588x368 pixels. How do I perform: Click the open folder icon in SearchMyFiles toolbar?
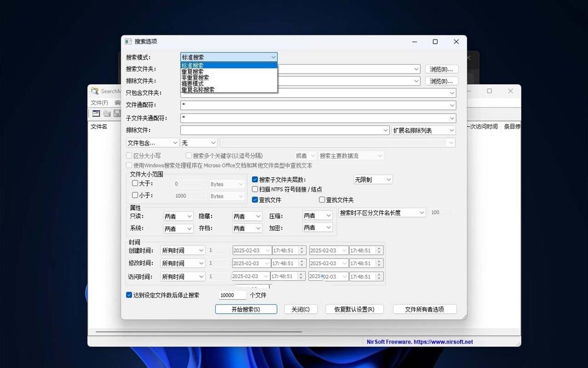click(107, 113)
